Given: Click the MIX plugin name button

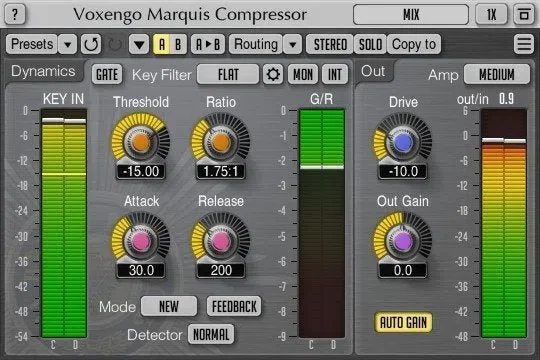Looking at the screenshot, I should point(411,14).
